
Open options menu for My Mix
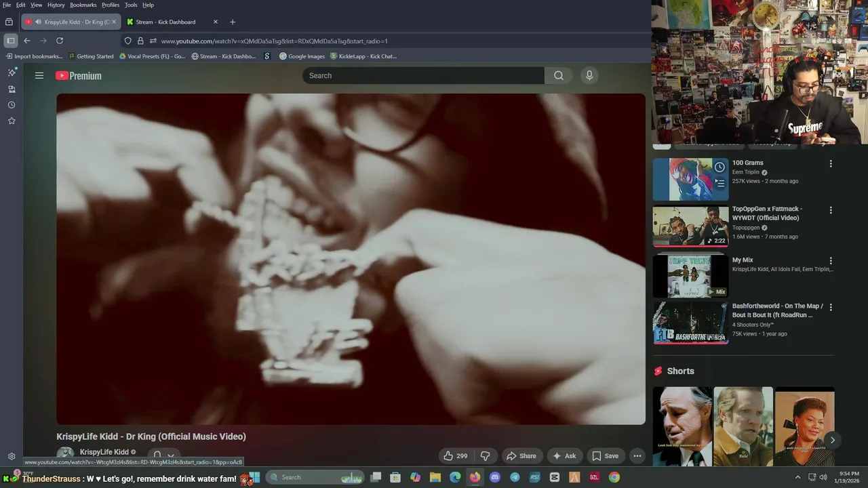click(x=831, y=261)
